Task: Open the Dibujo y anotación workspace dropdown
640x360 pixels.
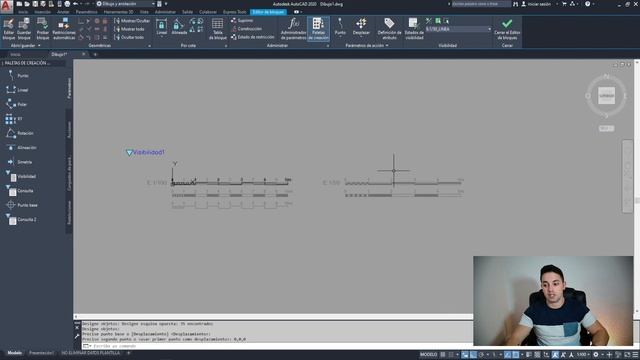Action: [x=126, y=4]
